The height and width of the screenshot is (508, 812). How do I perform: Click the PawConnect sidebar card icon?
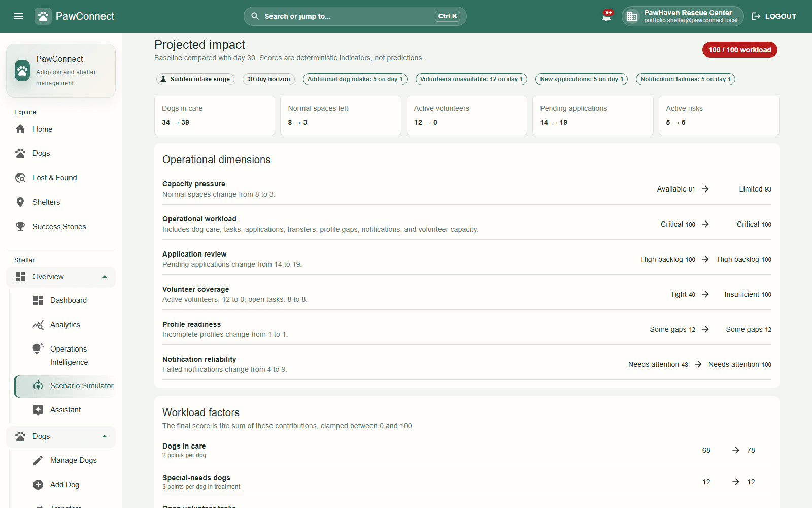[x=22, y=71]
